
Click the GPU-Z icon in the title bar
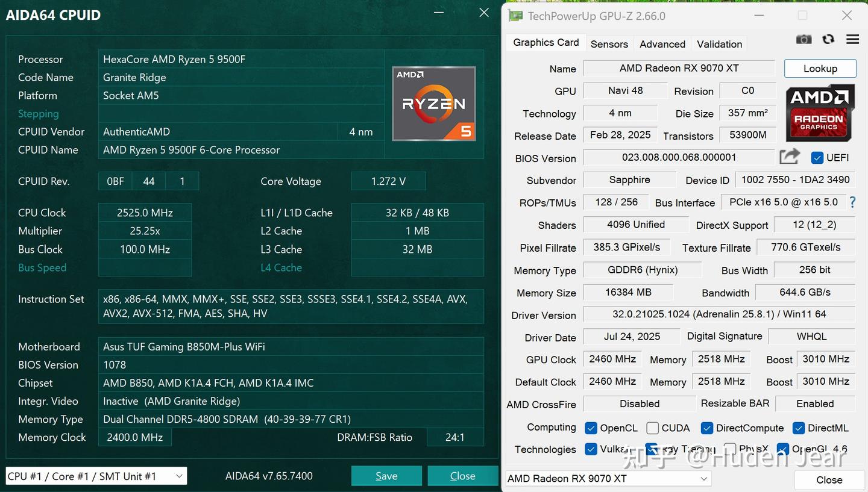515,16
